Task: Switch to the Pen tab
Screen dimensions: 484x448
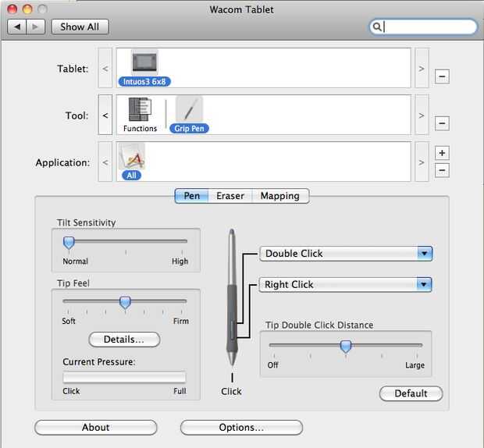Action: (192, 196)
